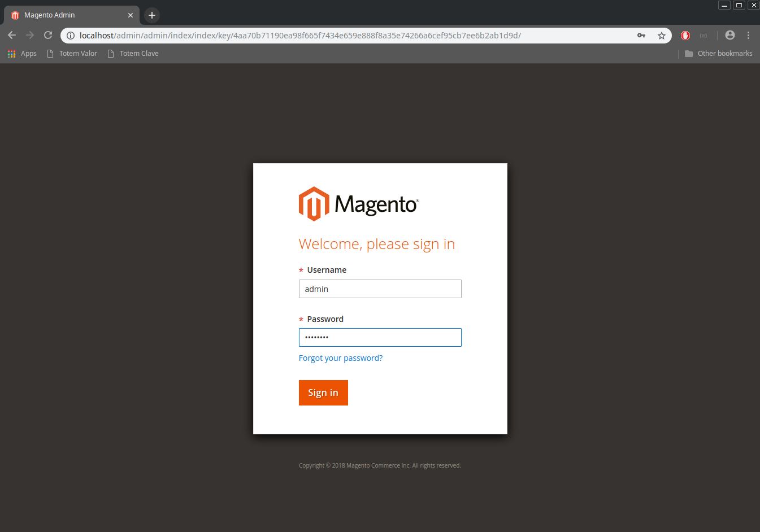
Task: Open the Apps grid shortcut
Action: [22, 54]
